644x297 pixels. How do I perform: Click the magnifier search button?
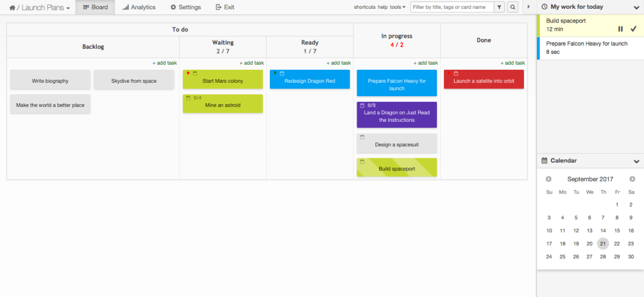click(513, 7)
